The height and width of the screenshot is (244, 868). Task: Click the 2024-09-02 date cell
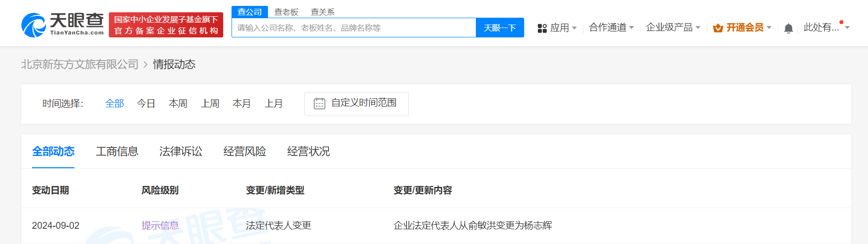56,226
